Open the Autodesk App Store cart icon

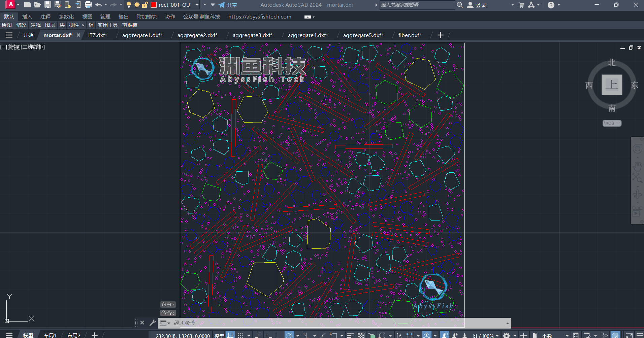point(521,5)
